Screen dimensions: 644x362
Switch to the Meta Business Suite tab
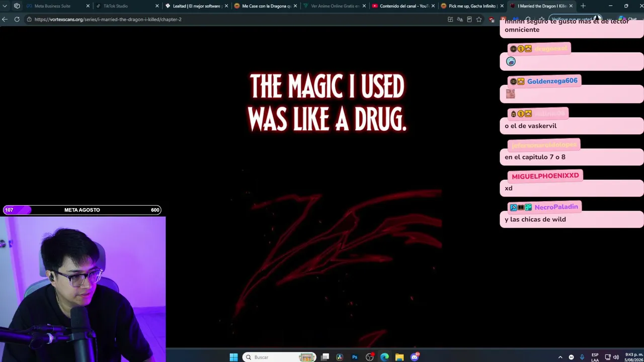pyautogui.click(x=57, y=6)
